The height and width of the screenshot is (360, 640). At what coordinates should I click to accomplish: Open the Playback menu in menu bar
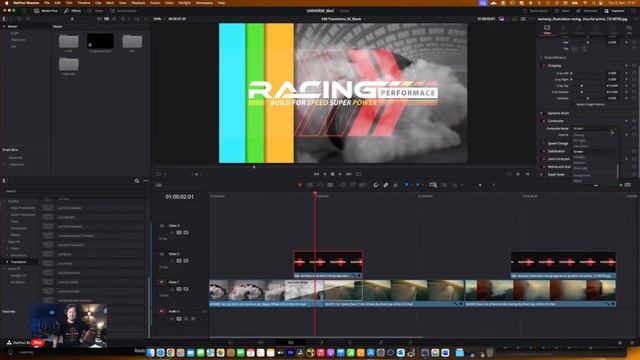(138, 3)
